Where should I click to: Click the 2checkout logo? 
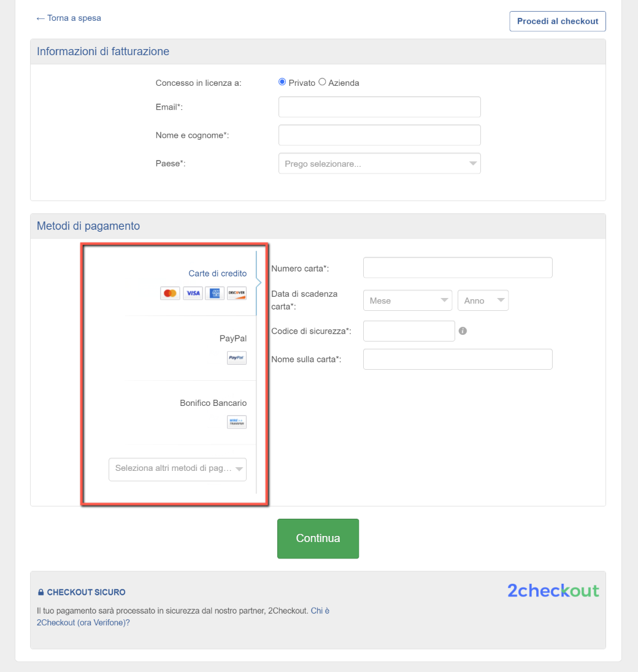(x=553, y=592)
